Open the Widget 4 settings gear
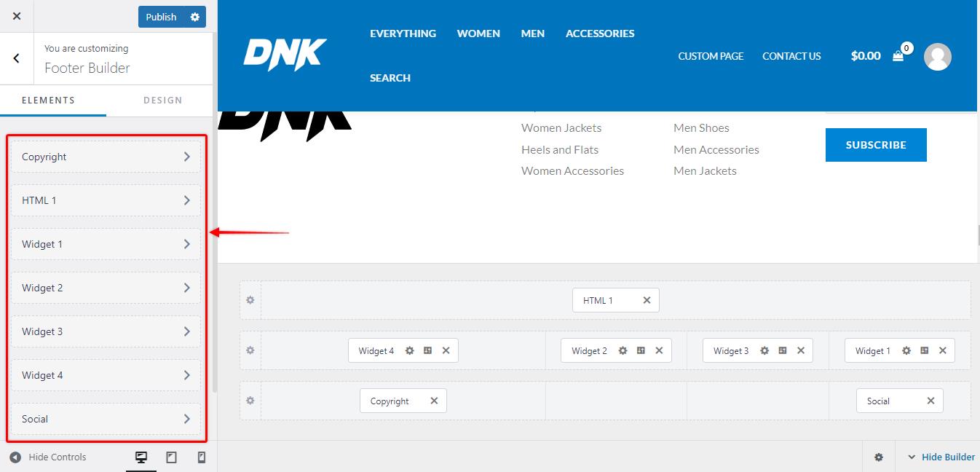Screen dimensions: 980x472 pos(410,350)
